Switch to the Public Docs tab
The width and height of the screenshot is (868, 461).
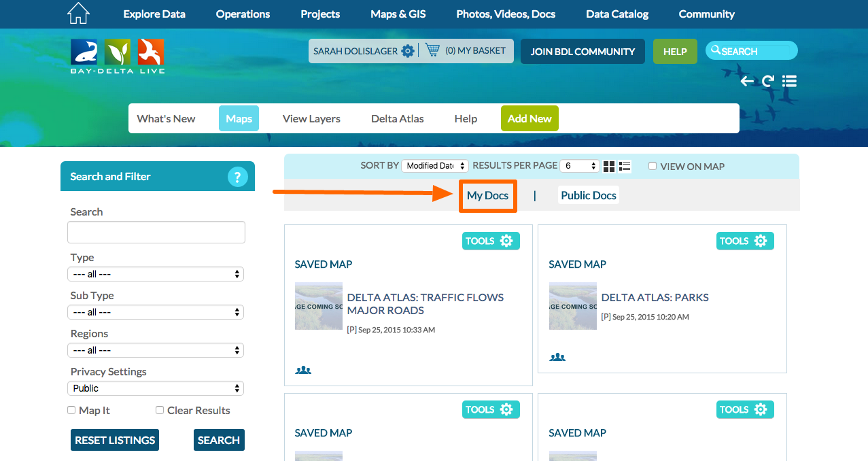pyautogui.click(x=588, y=196)
